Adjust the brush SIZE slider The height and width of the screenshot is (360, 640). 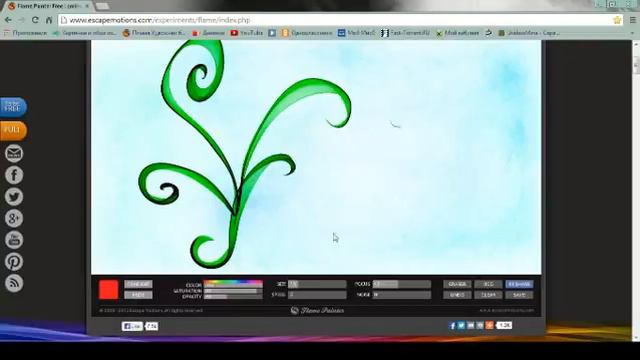pos(317,284)
